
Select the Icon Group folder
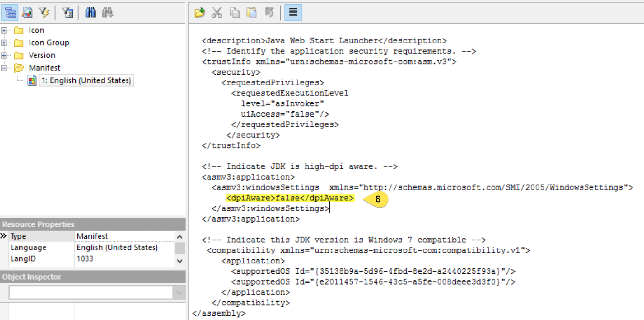(x=49, y=43)
